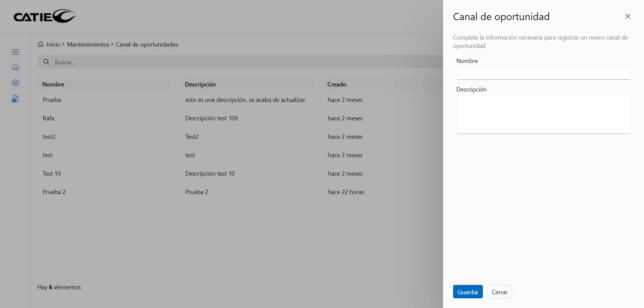Viewport: 644px width, 308px height.
Task: Save the new channel with Guardar
Action: pos(467,292)
